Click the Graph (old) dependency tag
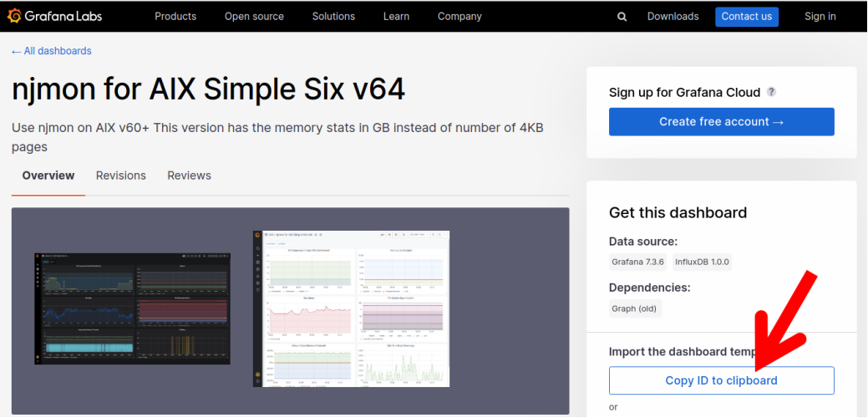 pos(635,308)
